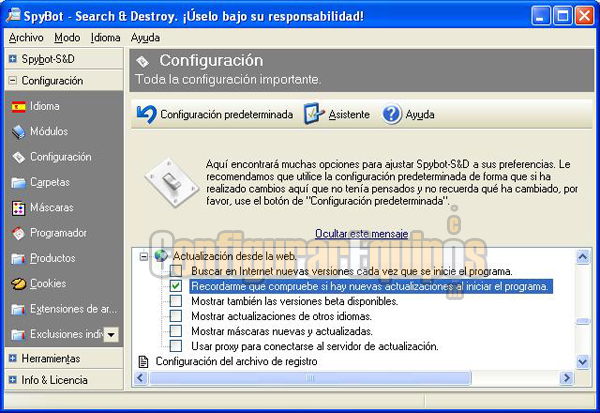Viewport: 600px width, 413px height.
Task: Expand the Spybot-S&D sidebar section
Action: coord(13,59)
